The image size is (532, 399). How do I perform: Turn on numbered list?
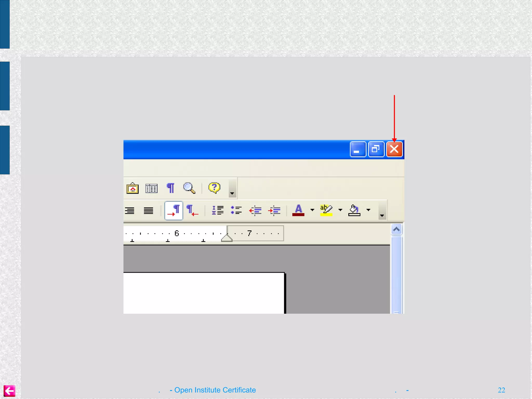pyautogui.click(x=217, y=210)
